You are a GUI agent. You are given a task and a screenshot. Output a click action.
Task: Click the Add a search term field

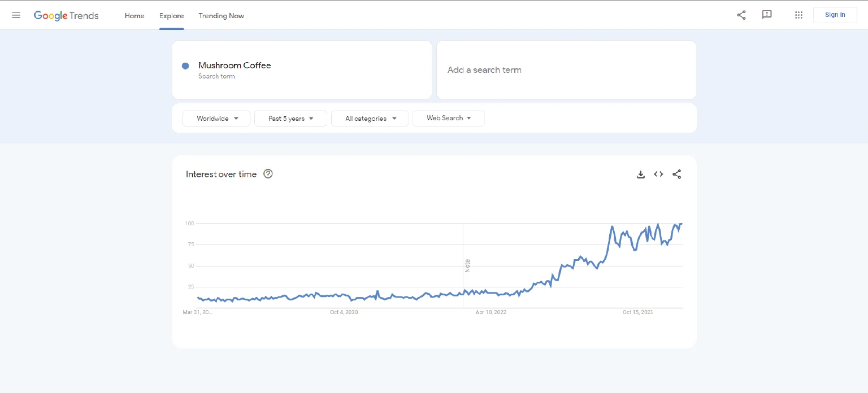point(566,70)
